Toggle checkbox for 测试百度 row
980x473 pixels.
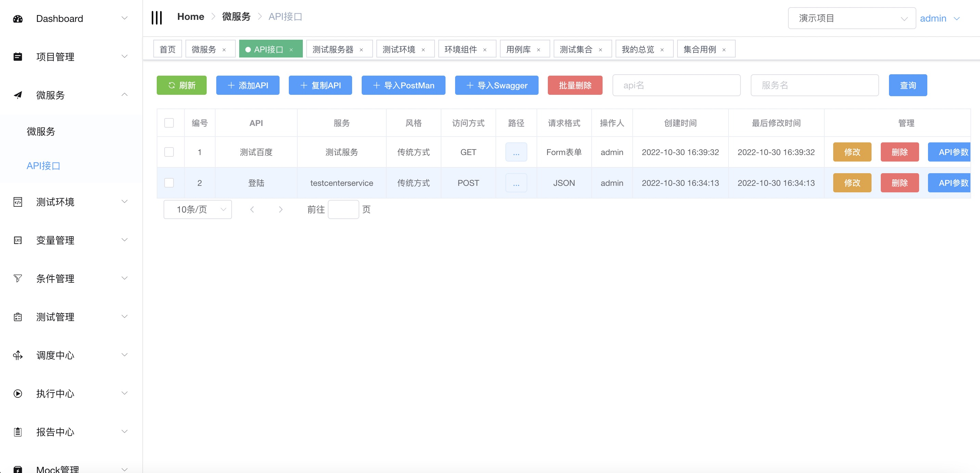tap(169, 151)
